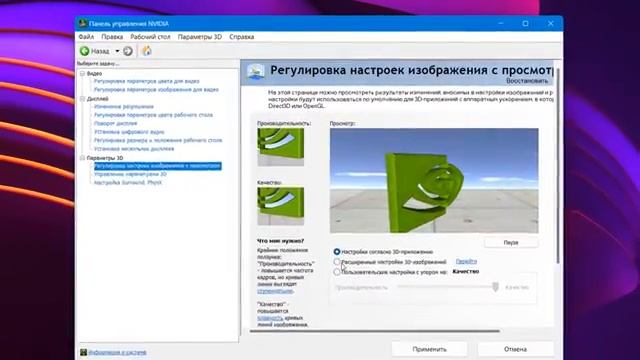640x360 pixels.
Task: Open the Рабочий стол menu
Action: 150,37
